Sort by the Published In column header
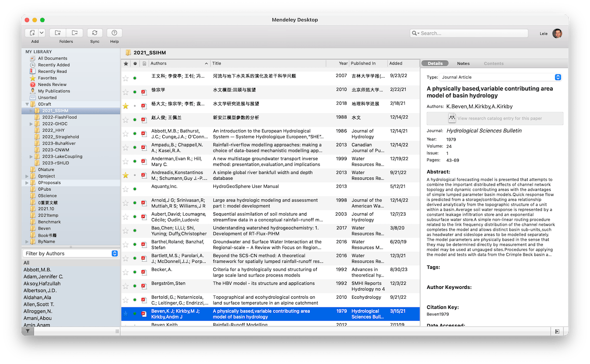Image resolution: width=590 pixels, height=364 pixels. pyautogui.click(x=368, y=63)
